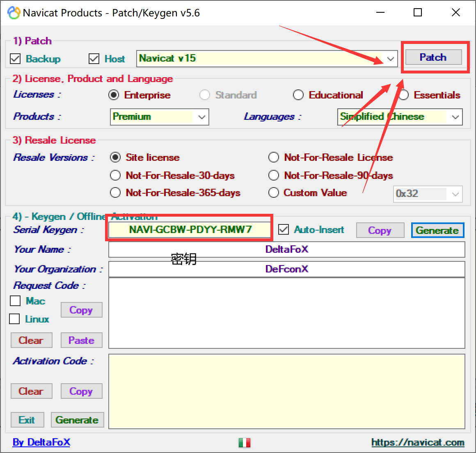Select Not-For-Resale-90-days option
The width and height of the screenshot is (476, 453).
click(274, 175)
